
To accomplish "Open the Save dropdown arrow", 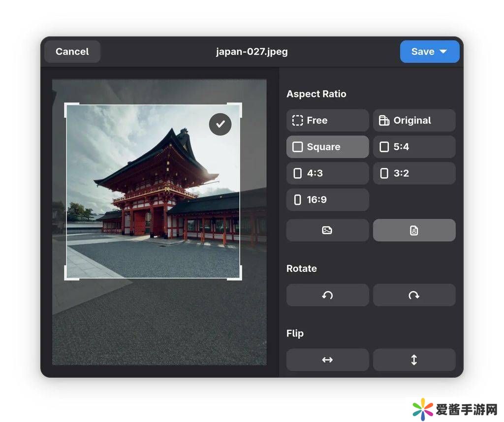I will [443, 52].
